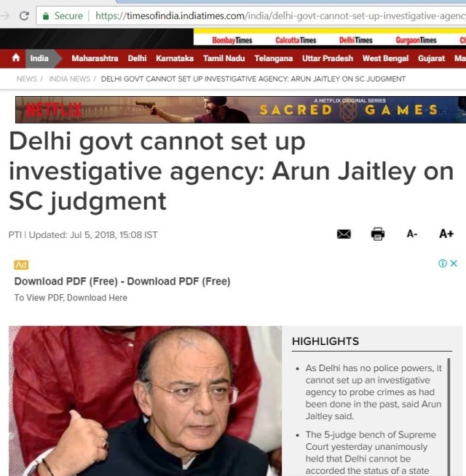Viewport: 466px width, 476px height.
Task: Close the Download PDF ad
Action: click(x=454, y=263)
